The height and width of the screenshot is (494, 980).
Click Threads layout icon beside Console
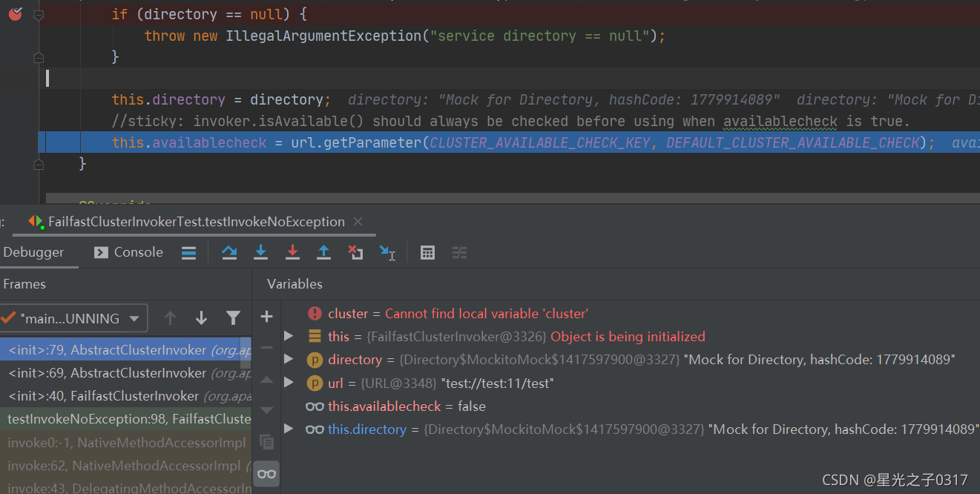pyautogui.click(x=189, y=253)
